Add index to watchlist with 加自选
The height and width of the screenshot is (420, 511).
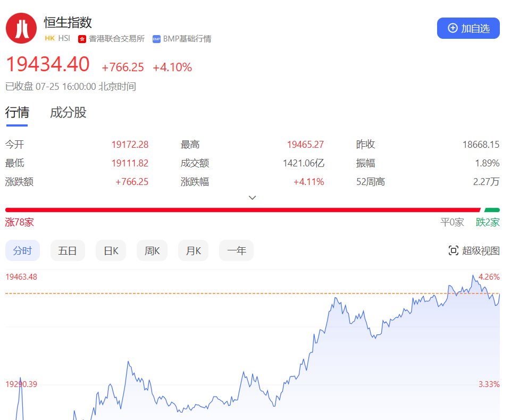[468, 28]
